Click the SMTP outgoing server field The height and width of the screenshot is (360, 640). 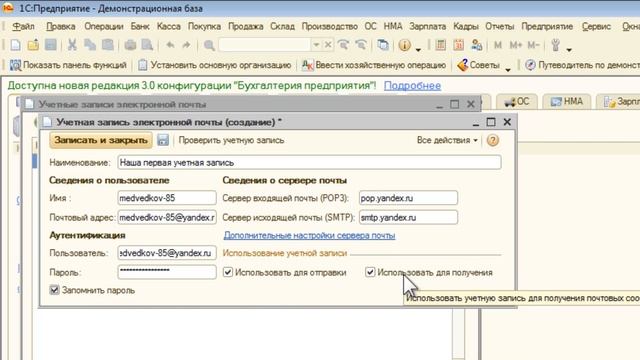pyautogui.click(x=408, y=217)
